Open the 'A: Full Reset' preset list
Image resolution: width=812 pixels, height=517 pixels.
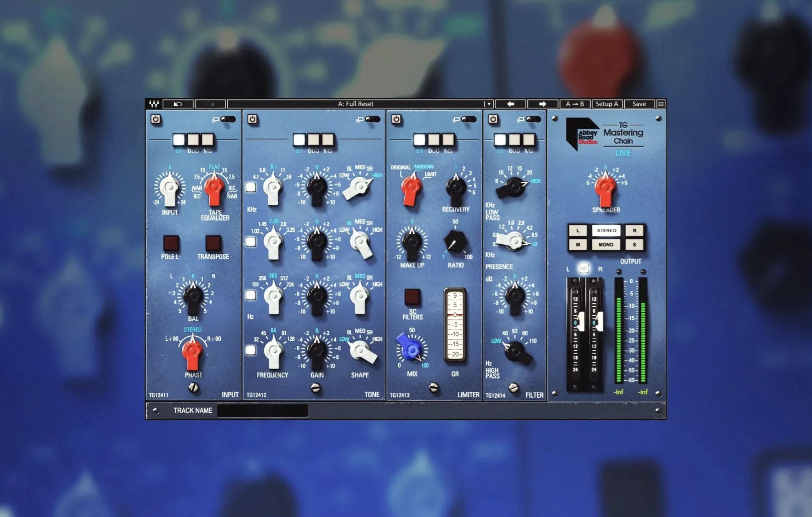click(x=356, y=104)
